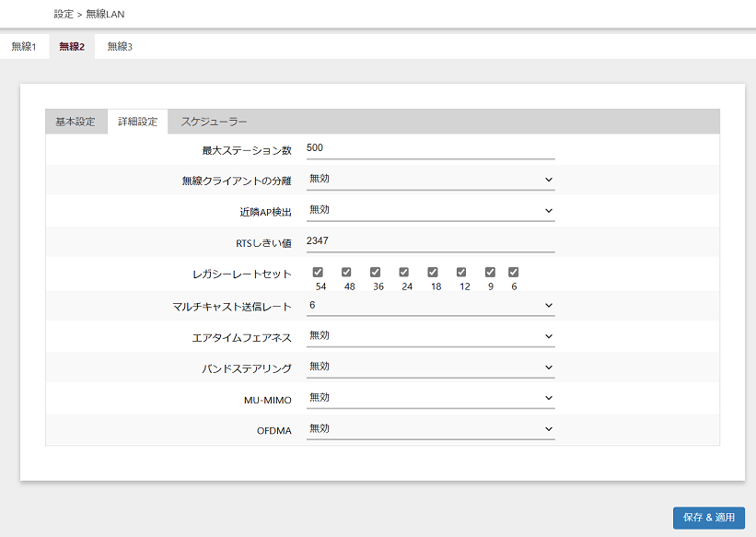The image size is (756, 537).
Task: Click the RTSしきい値 label
Action: point(263,243)
